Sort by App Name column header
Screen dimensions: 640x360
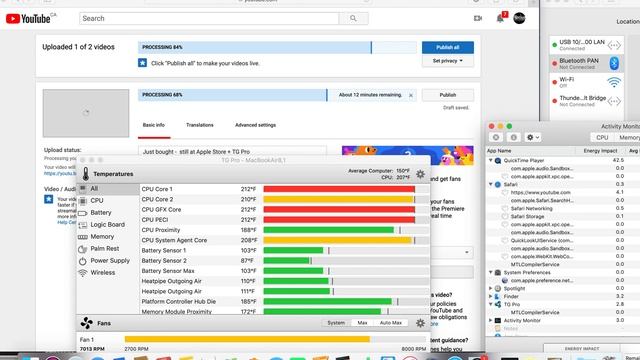click(x=531, y=151)
